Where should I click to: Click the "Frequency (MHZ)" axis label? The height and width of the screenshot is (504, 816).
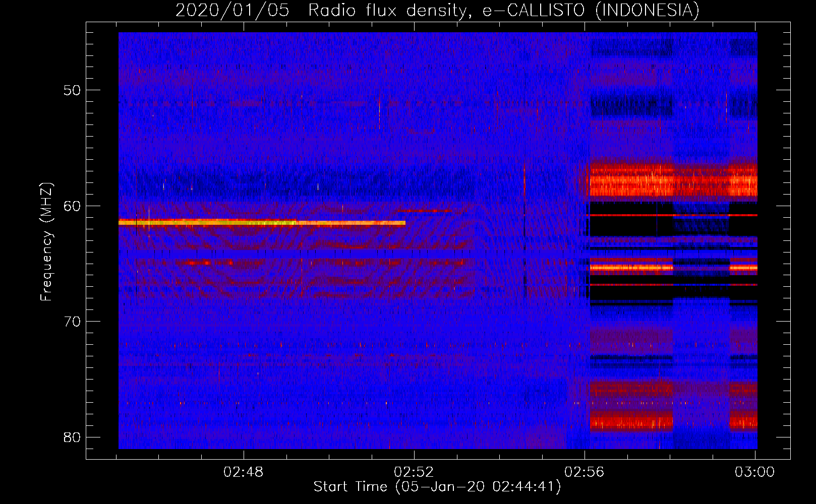[x=46, y=242]
